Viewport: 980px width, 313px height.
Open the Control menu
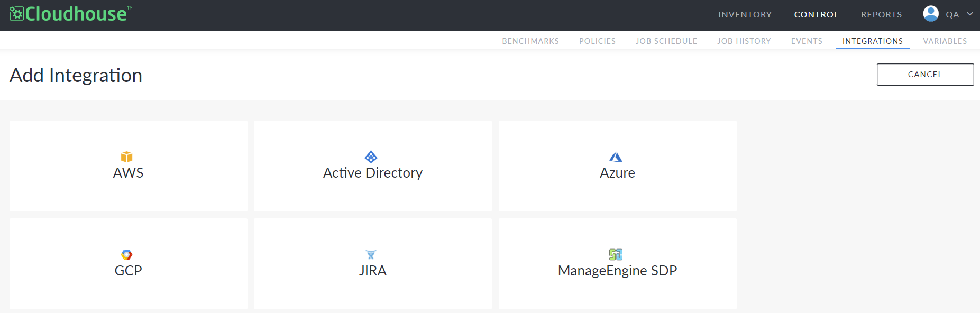click(x=816, y=15)
